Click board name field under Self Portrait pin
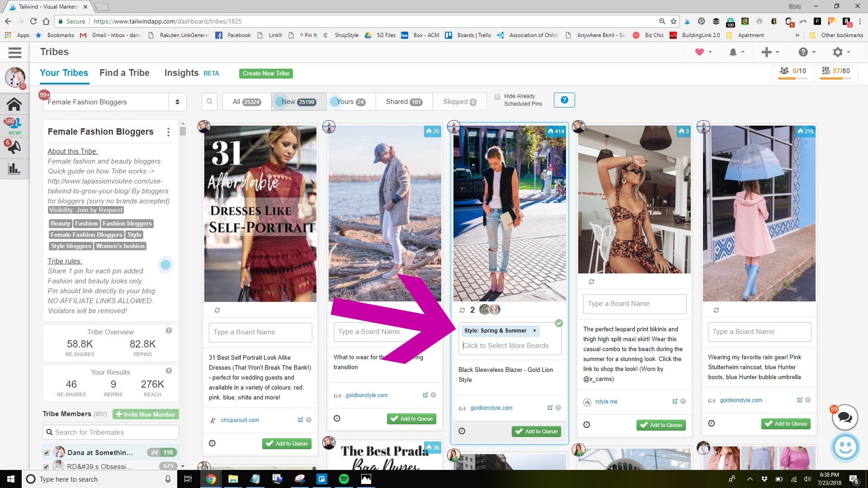Screen dimensions: 868x488 260,332
